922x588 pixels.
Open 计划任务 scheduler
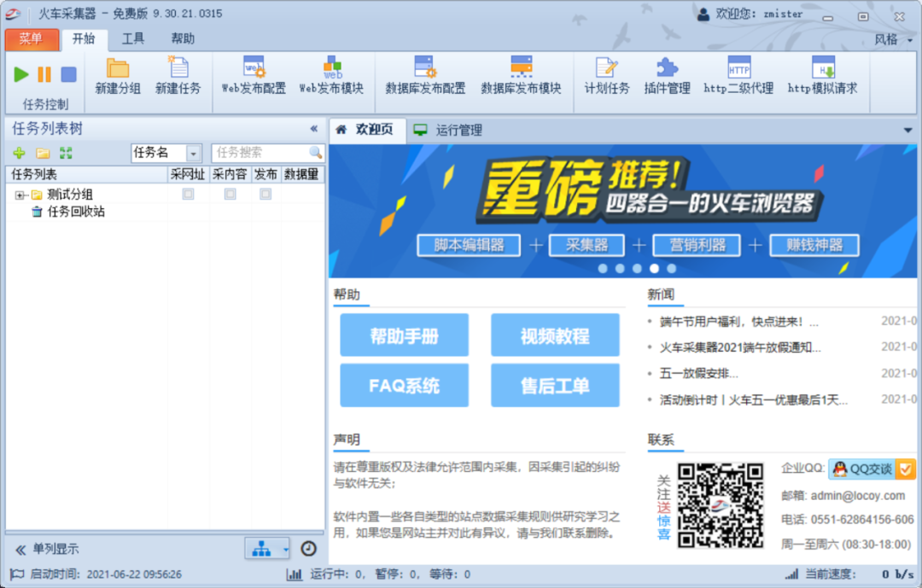[606, 76]
